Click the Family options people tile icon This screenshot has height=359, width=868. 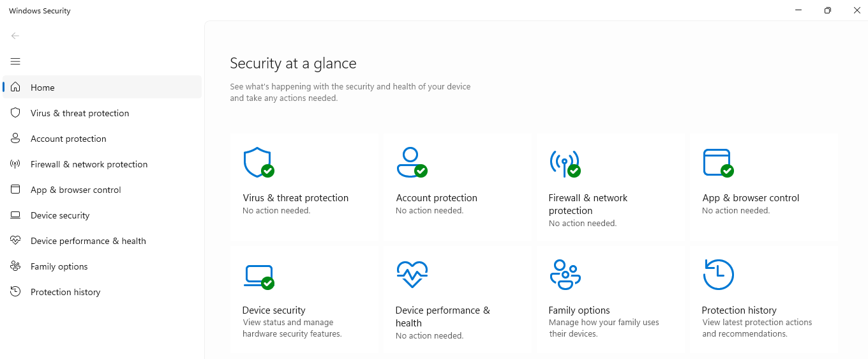coord(565,275)
